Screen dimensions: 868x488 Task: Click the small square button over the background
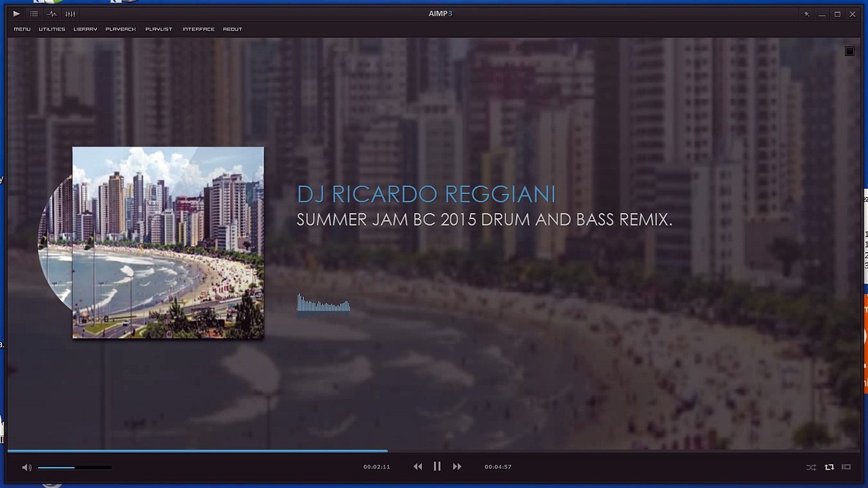(x=850, y=52)
